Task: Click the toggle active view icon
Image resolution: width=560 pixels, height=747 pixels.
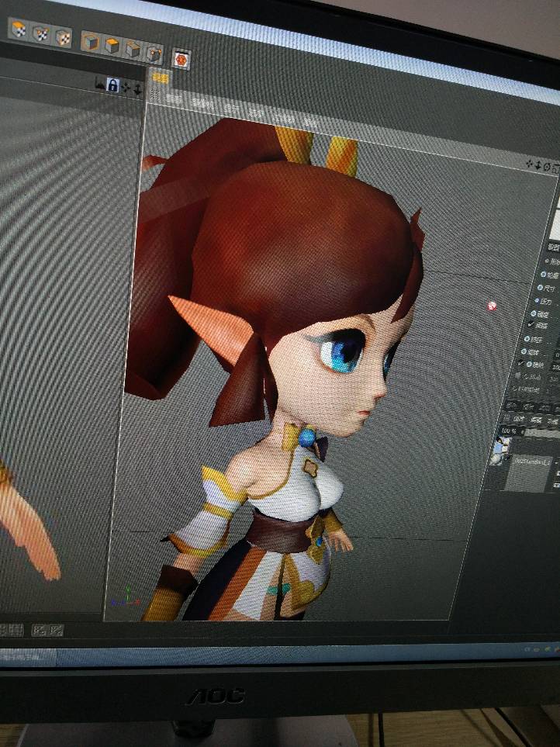Action: coord(555,168)
